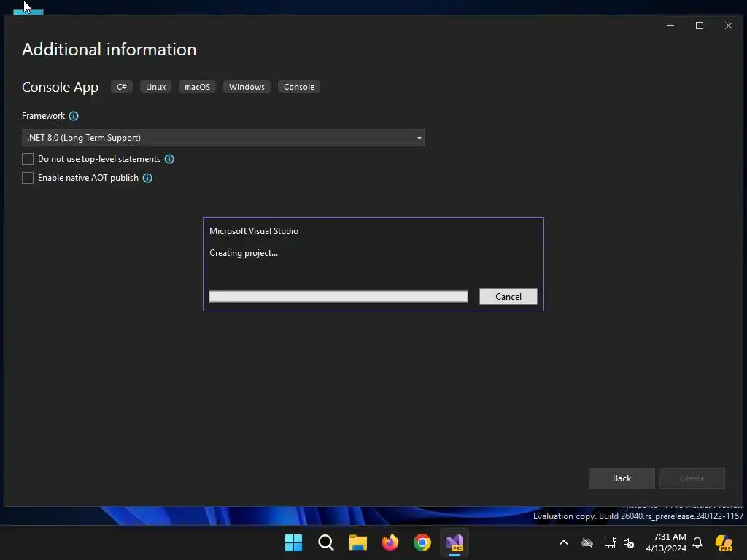Screen dimensions: 747x560
Task: Open the notifications bell
Action: click(697, 542)
